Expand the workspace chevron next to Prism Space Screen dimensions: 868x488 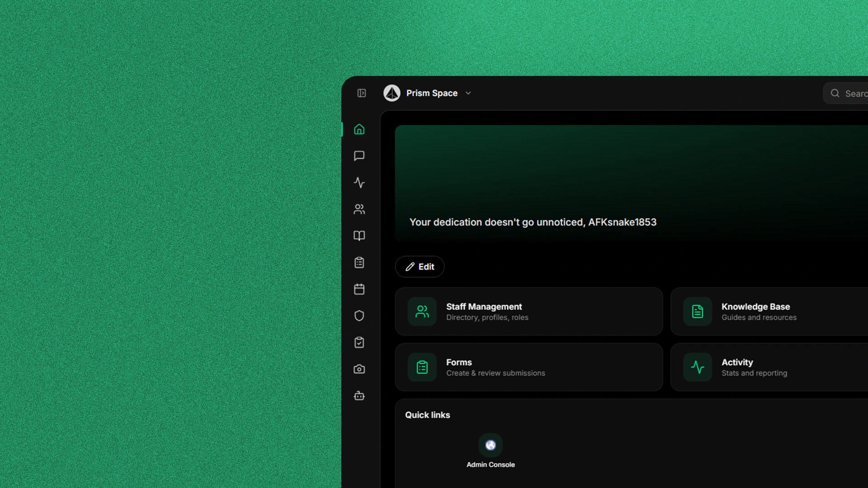[x=468, y=93]
